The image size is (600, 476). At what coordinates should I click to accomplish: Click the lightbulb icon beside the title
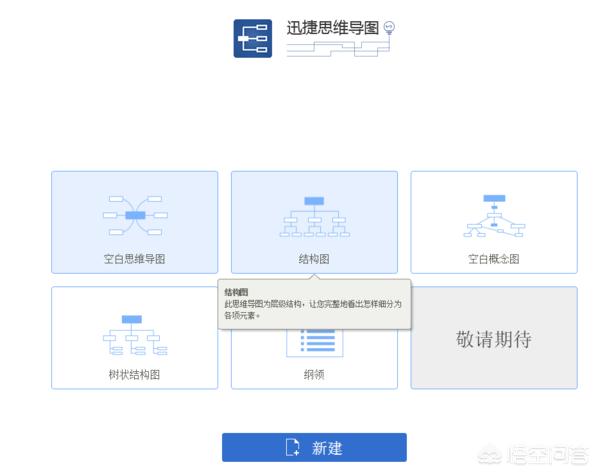click(389, 28)
